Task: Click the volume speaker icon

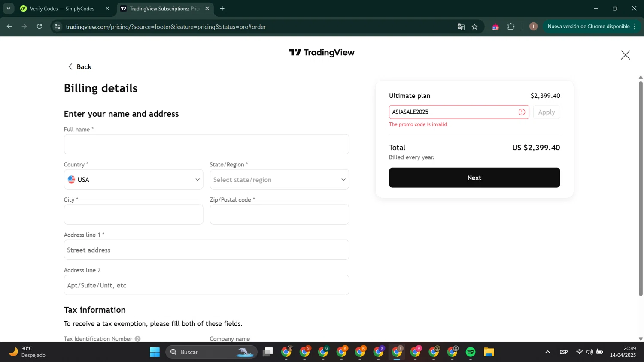Action: point(589,352)
